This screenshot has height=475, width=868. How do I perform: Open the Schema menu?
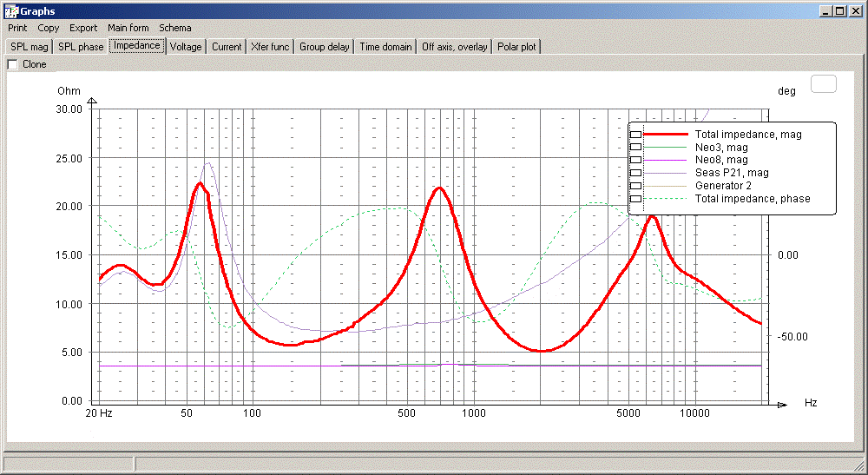point(175,28)
